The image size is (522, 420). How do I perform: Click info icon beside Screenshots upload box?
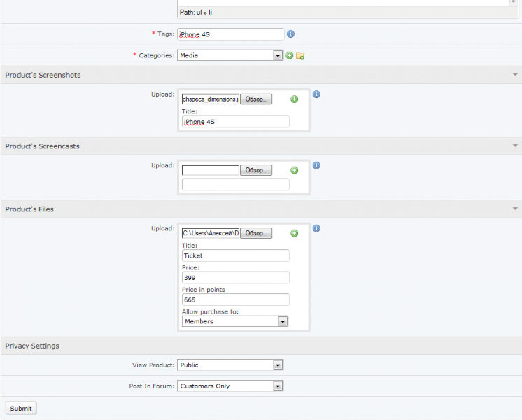click(x=316, y=94)
